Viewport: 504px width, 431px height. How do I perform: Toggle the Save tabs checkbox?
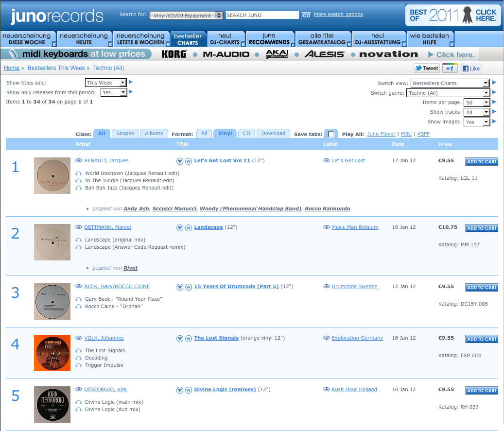[x=331, y=134]
